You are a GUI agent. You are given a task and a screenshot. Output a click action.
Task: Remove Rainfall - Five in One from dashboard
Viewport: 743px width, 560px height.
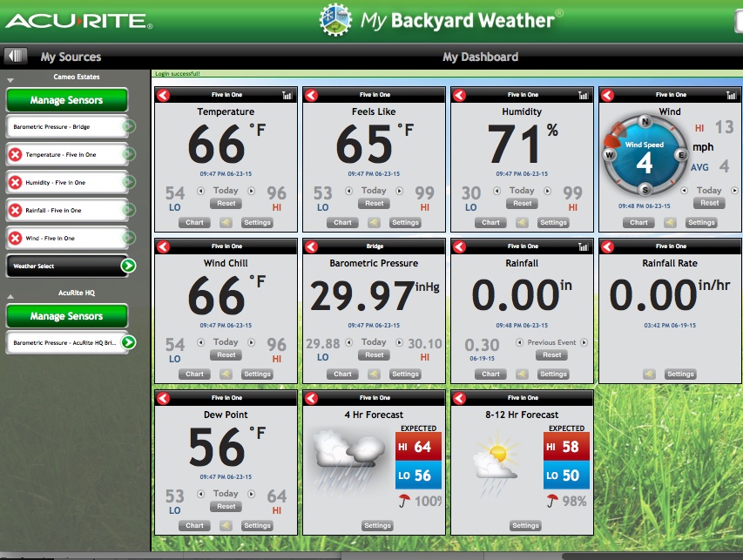coord(16,210)
